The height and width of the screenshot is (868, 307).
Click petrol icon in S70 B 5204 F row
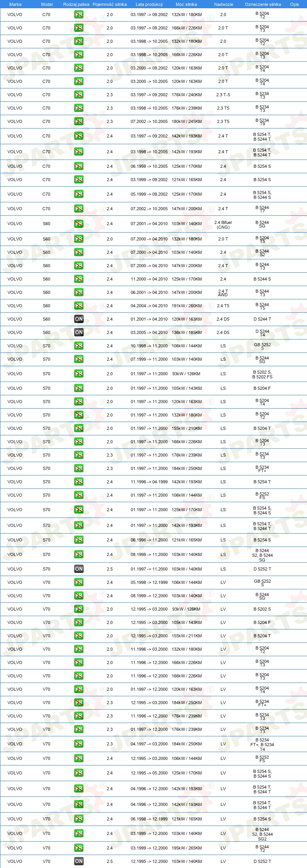(79, 388)
